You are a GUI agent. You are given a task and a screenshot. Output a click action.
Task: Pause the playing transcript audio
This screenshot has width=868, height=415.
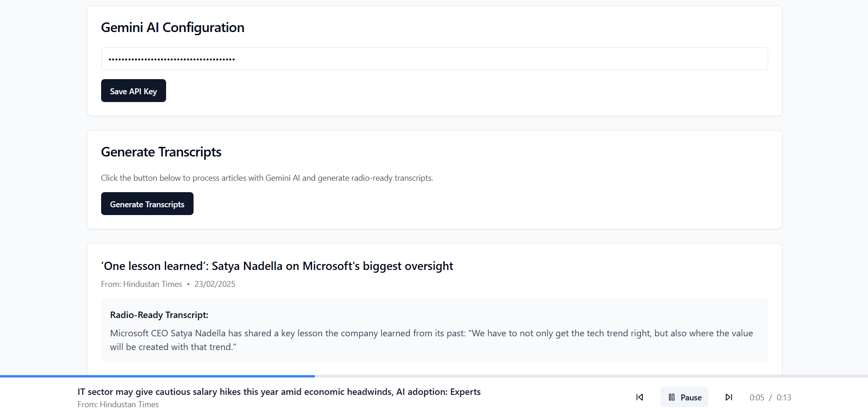684,397
